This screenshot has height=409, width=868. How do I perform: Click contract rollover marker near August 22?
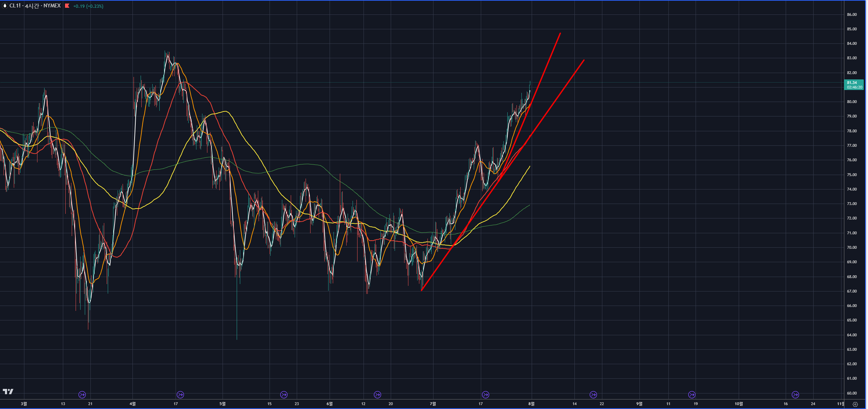(593, 395)
